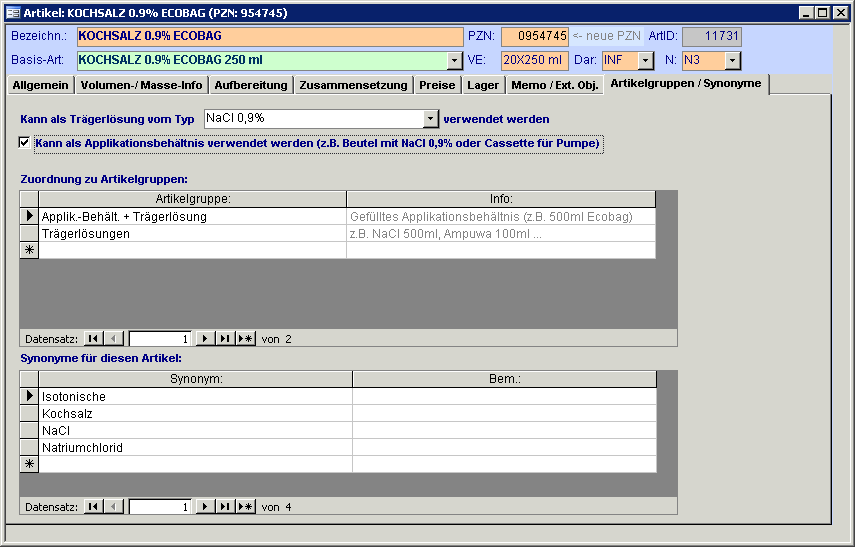Click Bem. cell in Isotonische row

(x=504, y=396)
